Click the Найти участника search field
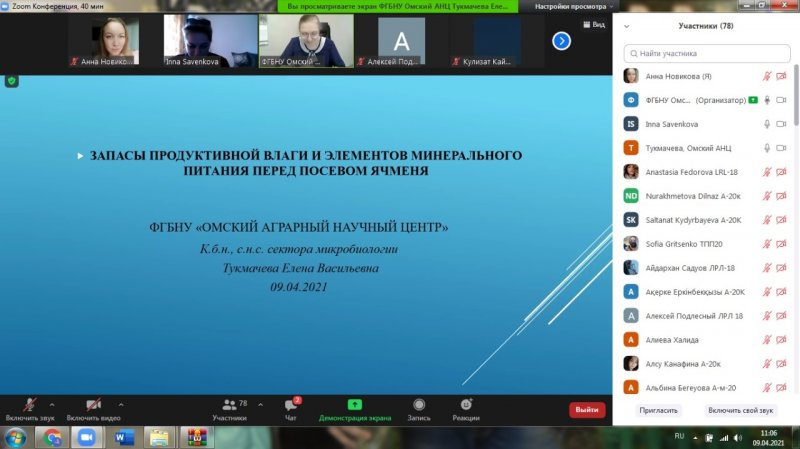The height and width of the screenshot is (449, 800). [x=707, y=53]
